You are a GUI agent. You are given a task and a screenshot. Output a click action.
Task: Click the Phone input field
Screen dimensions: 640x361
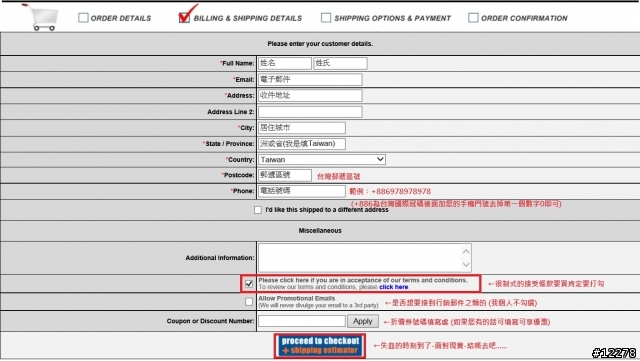[x=302, y=191]
